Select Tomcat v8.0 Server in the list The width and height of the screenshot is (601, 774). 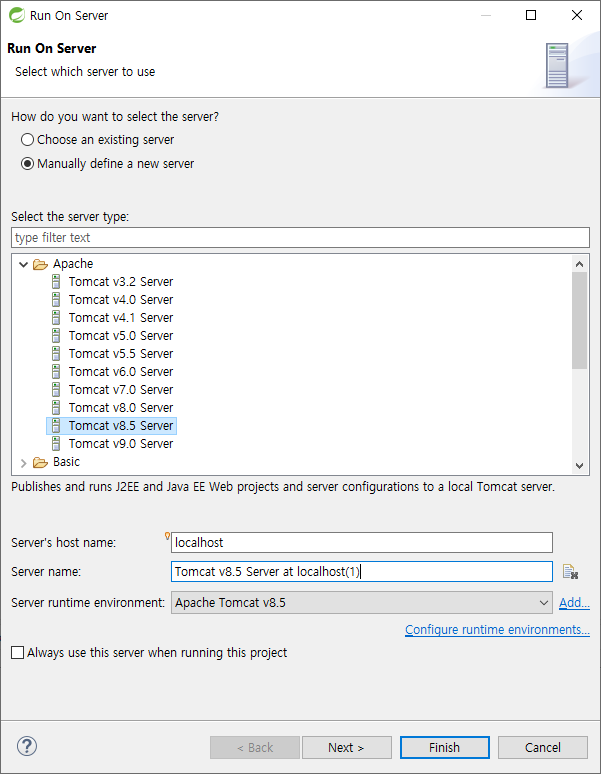[x=120, y=408]
